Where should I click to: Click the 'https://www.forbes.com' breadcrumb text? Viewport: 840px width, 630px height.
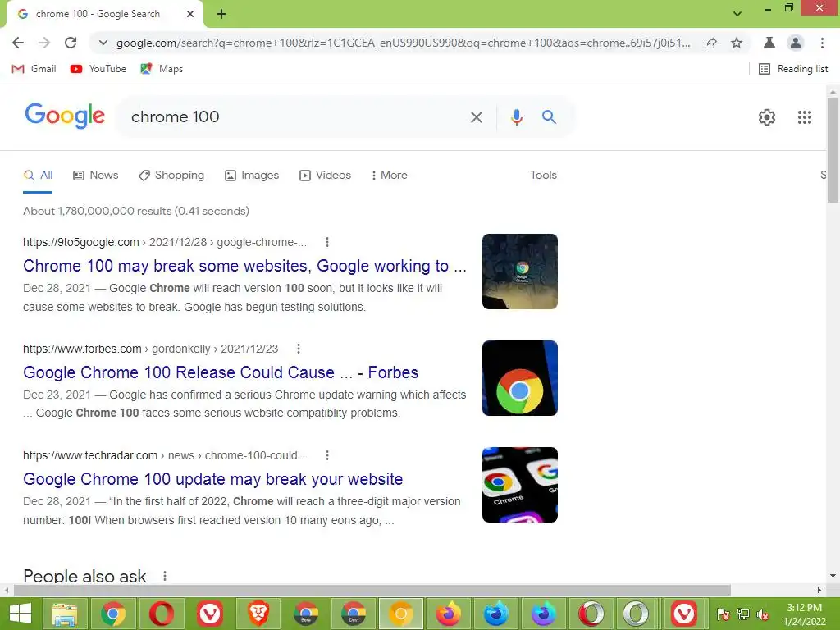coord(82,349)
